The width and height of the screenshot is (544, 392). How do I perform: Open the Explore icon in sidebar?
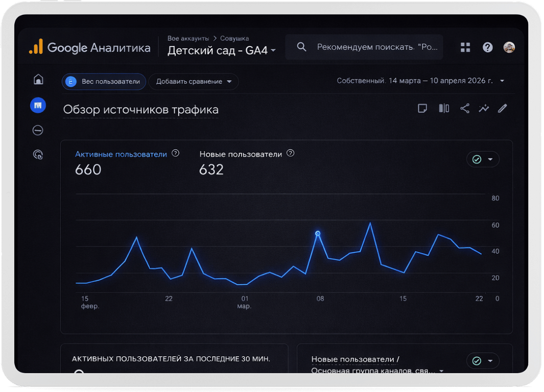click(x=38, y=131)
